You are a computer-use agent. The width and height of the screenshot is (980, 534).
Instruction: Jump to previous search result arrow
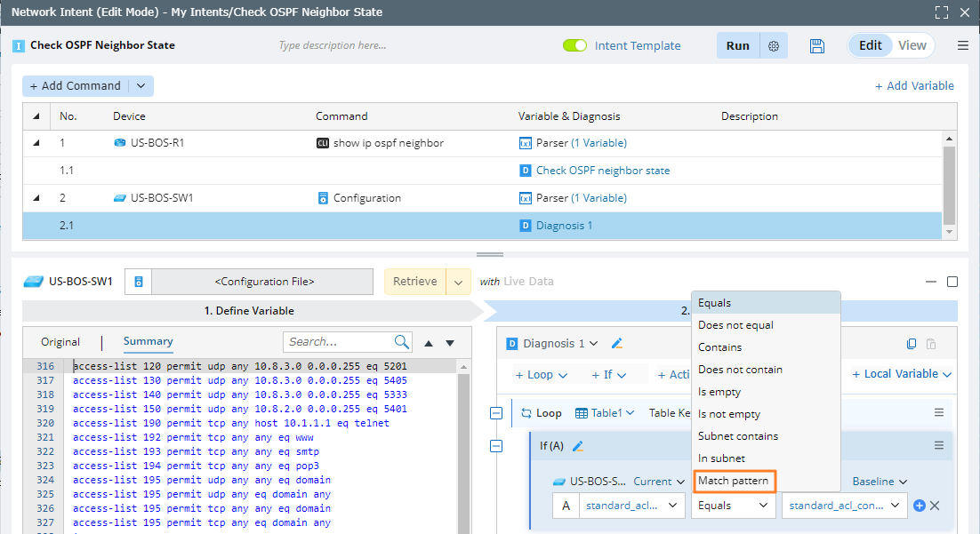429,343
